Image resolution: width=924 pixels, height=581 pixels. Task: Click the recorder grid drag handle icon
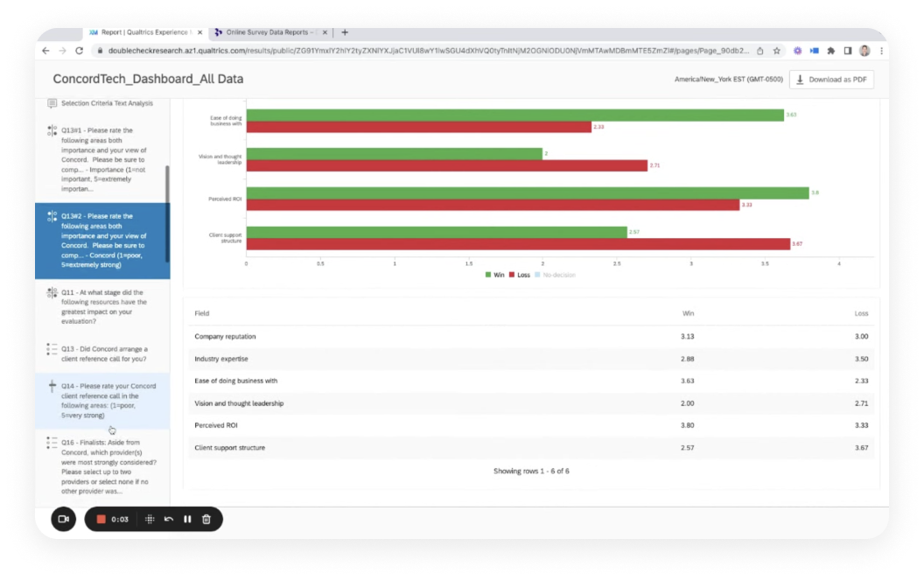150,519
